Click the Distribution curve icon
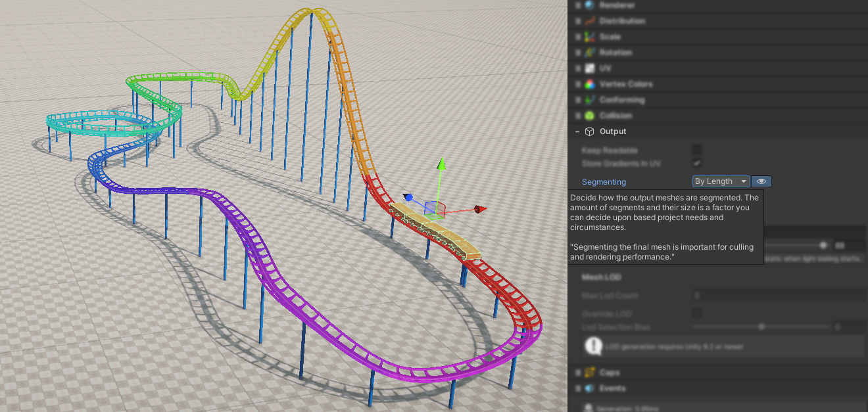Viewport: 868px width, 412px height. pos(589,21)
